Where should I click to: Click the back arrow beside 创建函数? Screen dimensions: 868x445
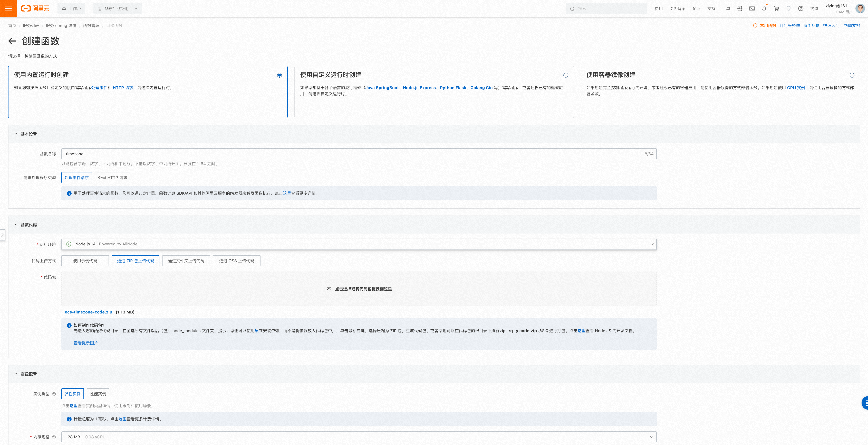tap(13, 41)
